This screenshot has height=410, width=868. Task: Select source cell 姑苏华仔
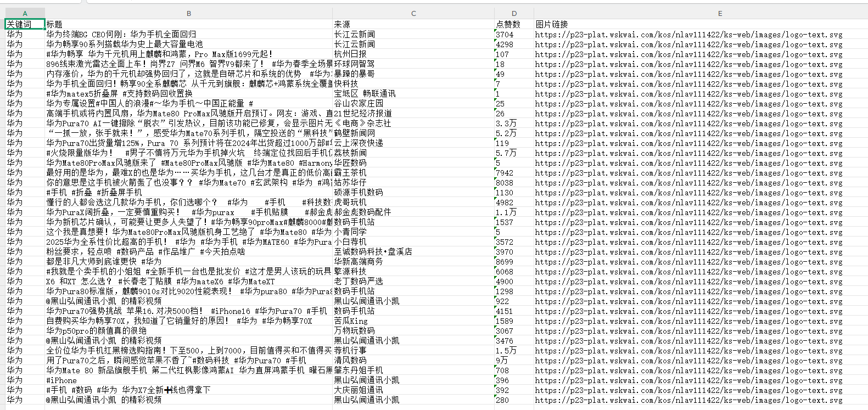(413, 182)
